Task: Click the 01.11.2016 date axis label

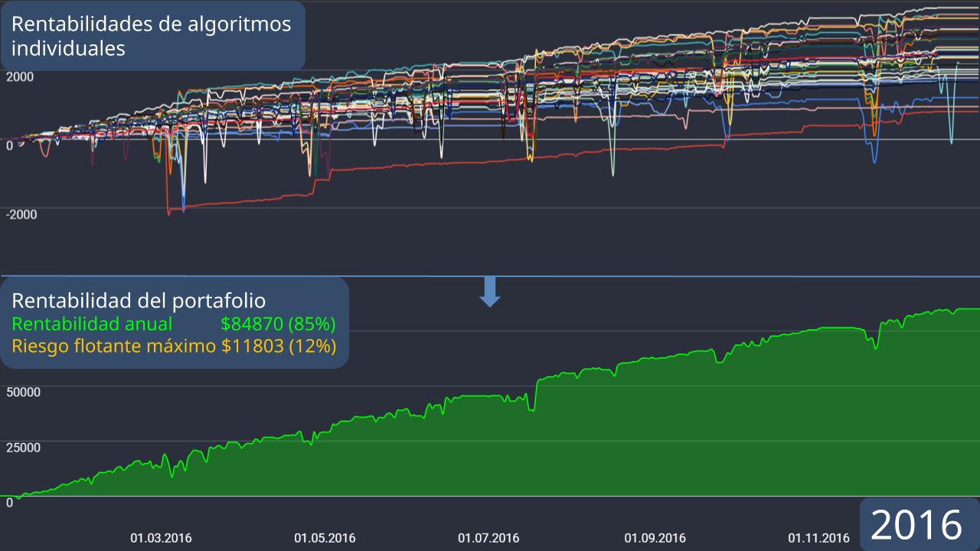Action: pos(818,538)
